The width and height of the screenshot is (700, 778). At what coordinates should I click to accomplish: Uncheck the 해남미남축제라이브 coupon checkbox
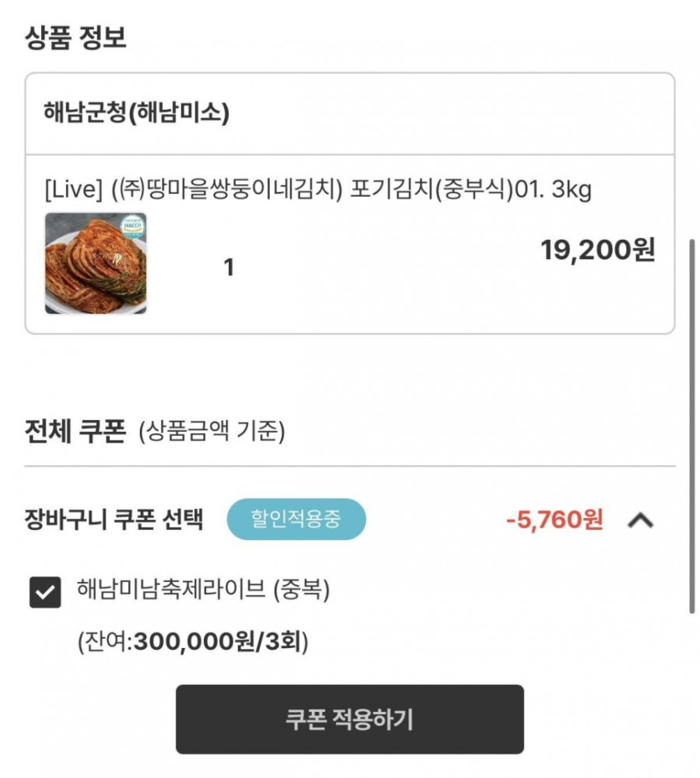coord(44,593)
